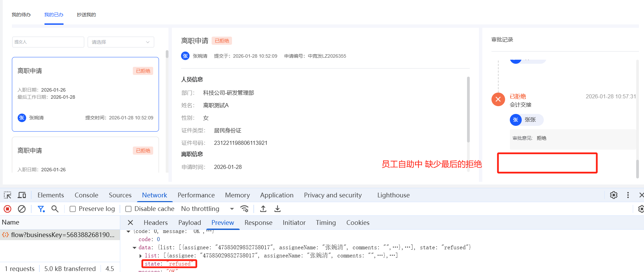
Task: Import HAR file upload icon
Action: pyautogui.click(x=263, y=209)
